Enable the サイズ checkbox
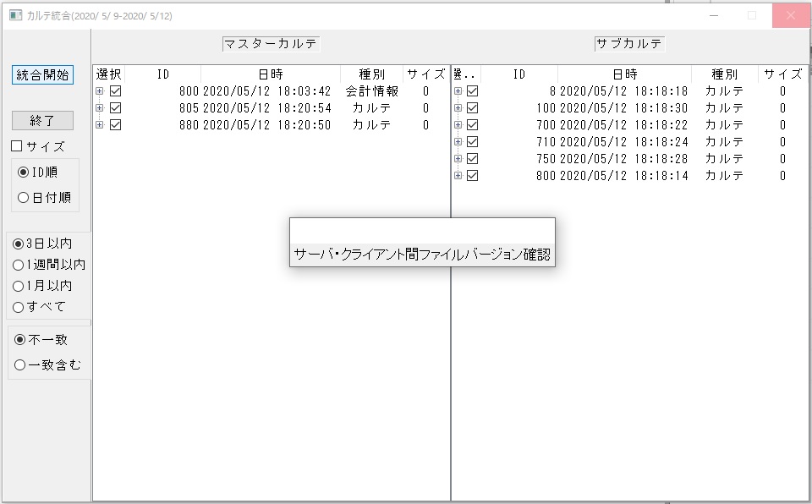This screenshot has height=504, width=812. click(x=17, y=146)
